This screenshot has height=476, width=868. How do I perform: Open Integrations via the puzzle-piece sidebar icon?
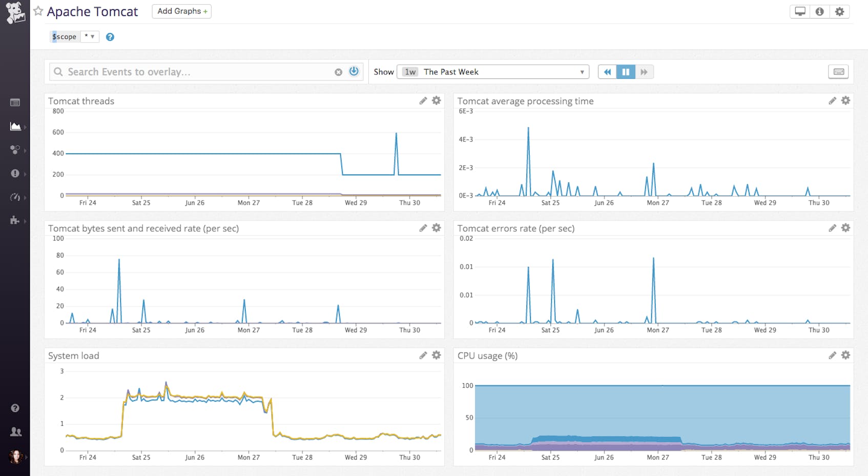tap(15, 221)
